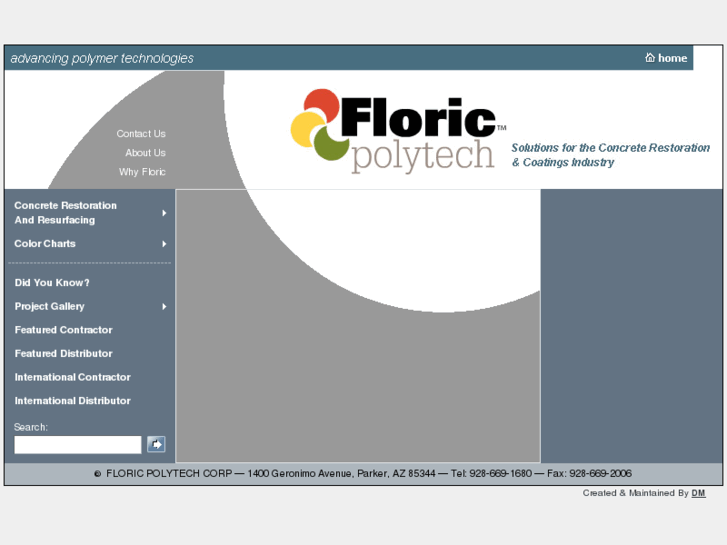This screenshot has height=545, width=727.
Task: Click the Fax: 928-669-2006 text
Action: (x=589, y=474)
